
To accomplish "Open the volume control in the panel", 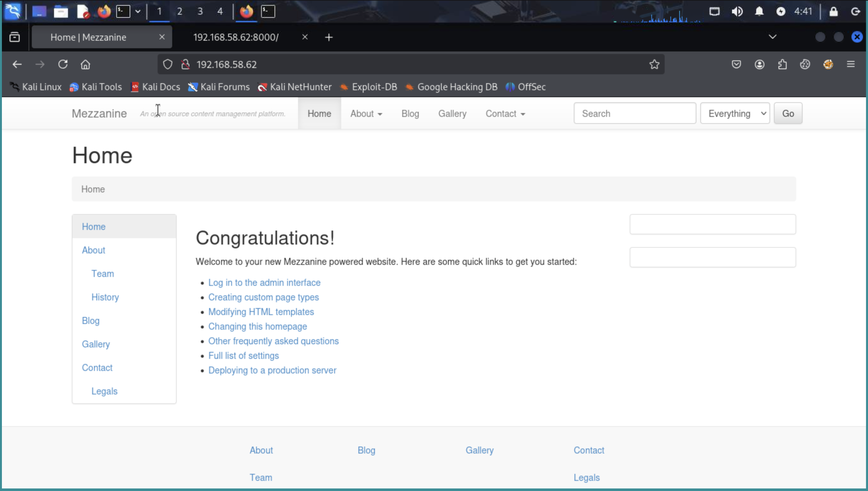I will point(737,11).
